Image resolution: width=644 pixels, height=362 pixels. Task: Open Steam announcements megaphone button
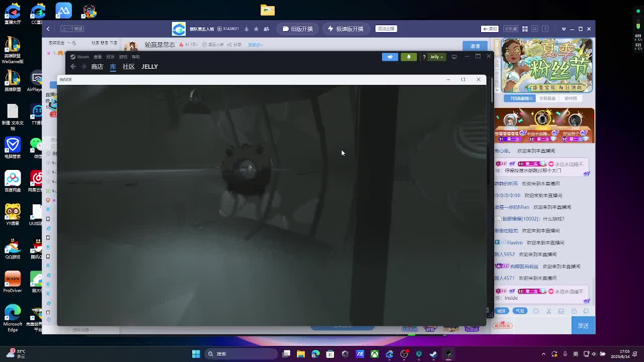(x=390, y=57)
